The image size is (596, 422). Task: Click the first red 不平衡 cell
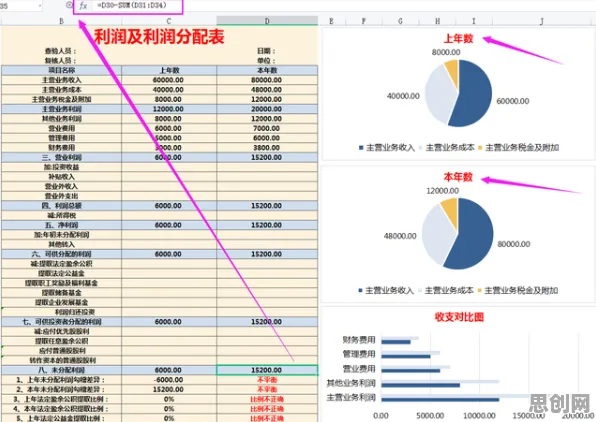[267, 380]
